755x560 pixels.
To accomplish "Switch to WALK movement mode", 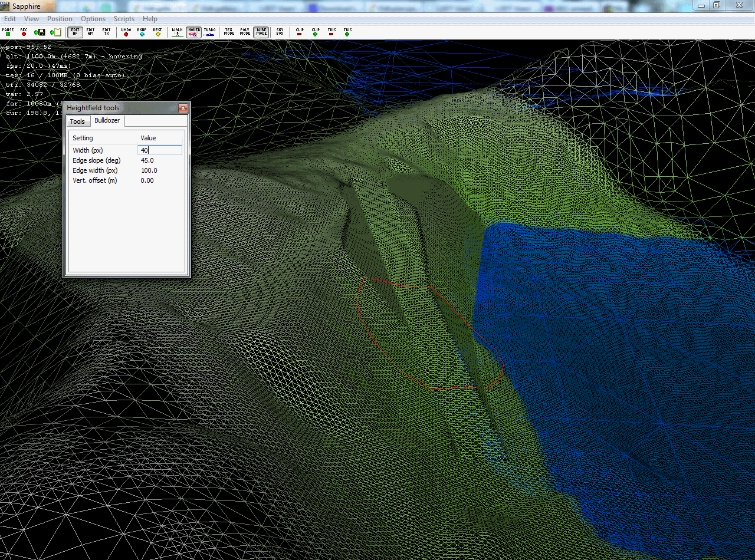I will click(177, 32).
